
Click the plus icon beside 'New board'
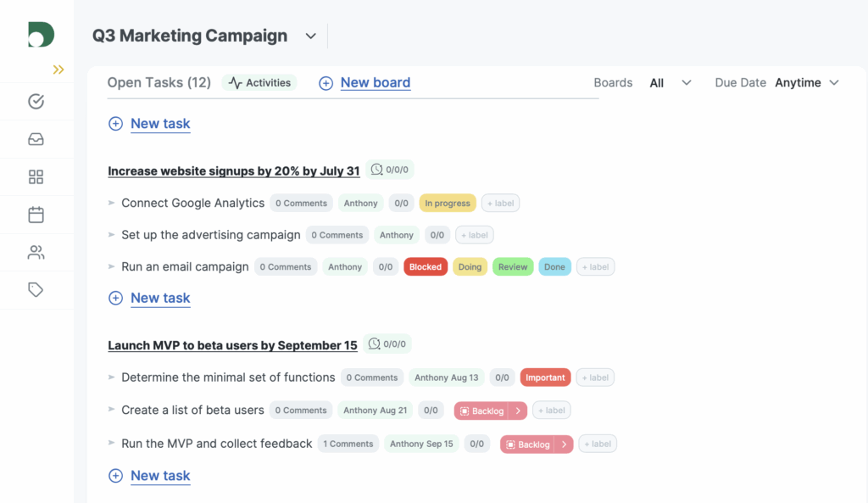(325, 83)
